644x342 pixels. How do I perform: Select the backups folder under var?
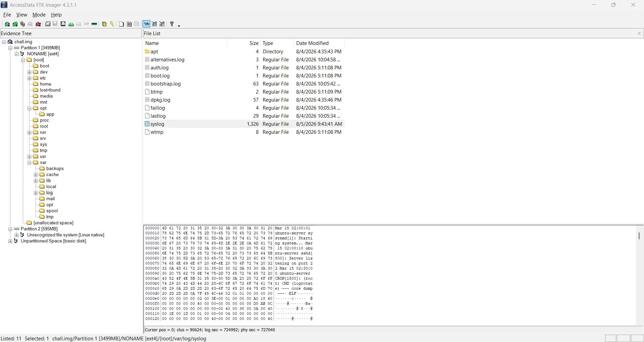(52, 169)
